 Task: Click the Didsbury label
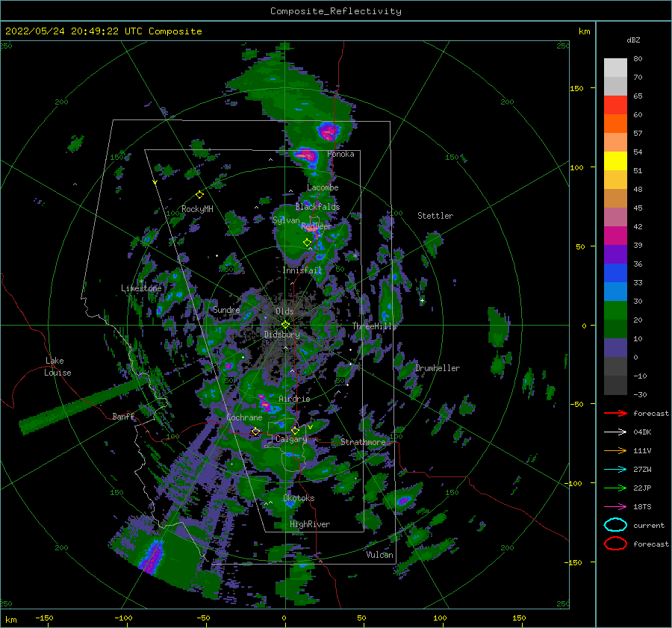pyautogui.click(x=282, y=335)
